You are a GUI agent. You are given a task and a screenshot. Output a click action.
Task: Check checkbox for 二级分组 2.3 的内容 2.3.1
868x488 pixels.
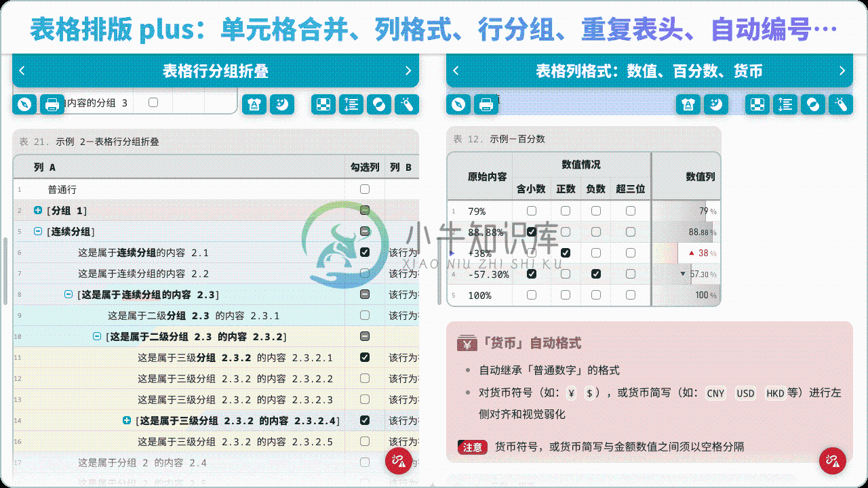365,315
